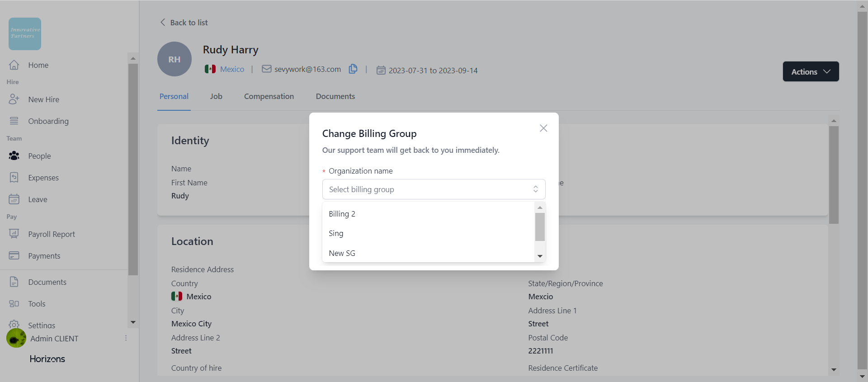Choose Billing 2 from the list
This screenshot has width=868, height=382.
click(342, 214)
